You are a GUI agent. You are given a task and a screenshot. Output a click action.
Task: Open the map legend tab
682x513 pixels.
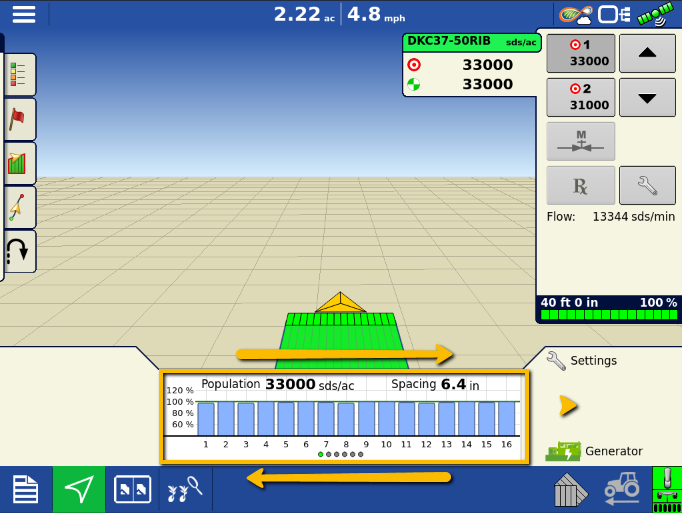point(20,74)
